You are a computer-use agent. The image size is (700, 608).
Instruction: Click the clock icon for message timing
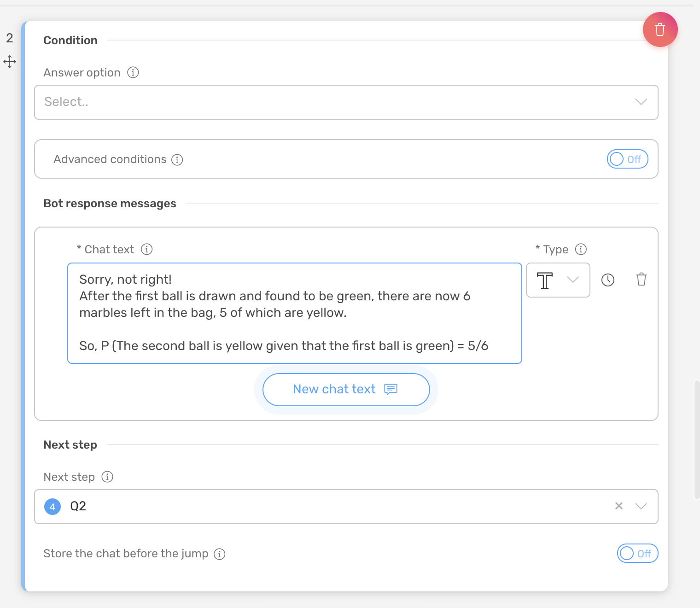coord(608,280)
